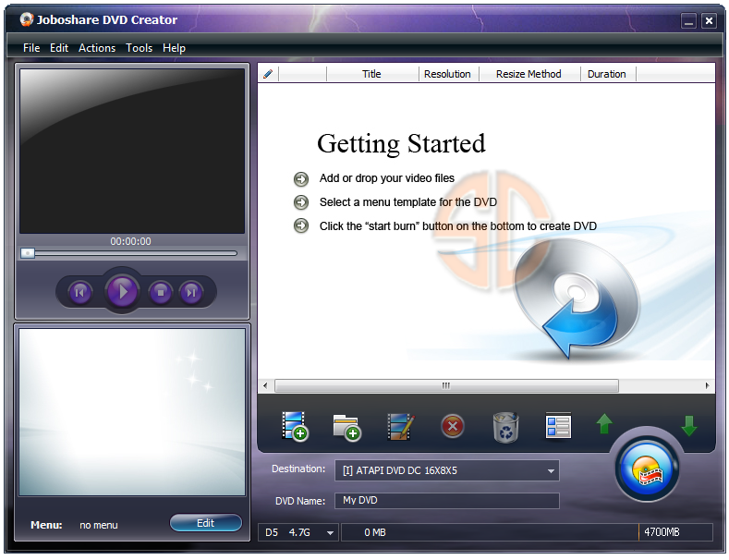Expand the Destination drive dropdown
Screen dimensions: 729x560
click(551, 470)
